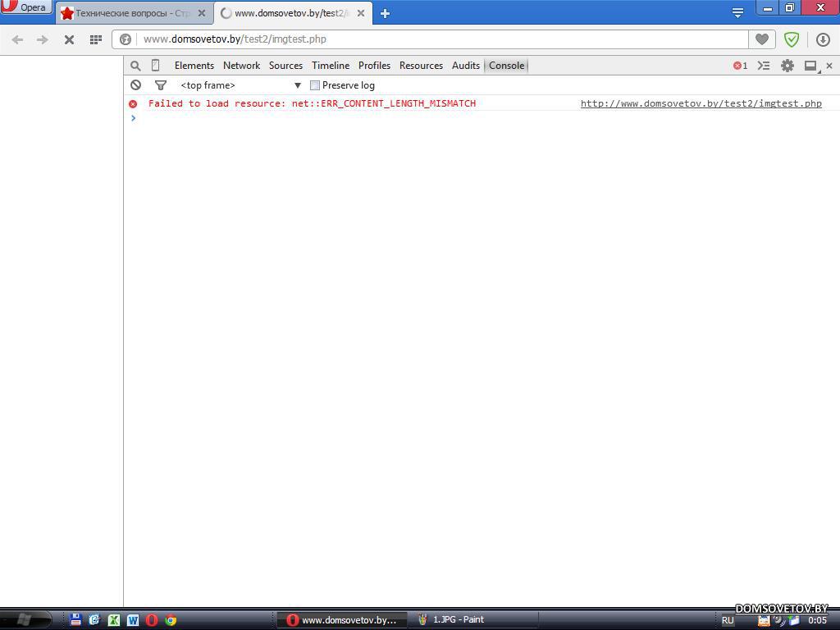The height and width of the screenshot is (630, 840).
Task: Switch to the Технические вопросы tab
Action: point(133,13)
